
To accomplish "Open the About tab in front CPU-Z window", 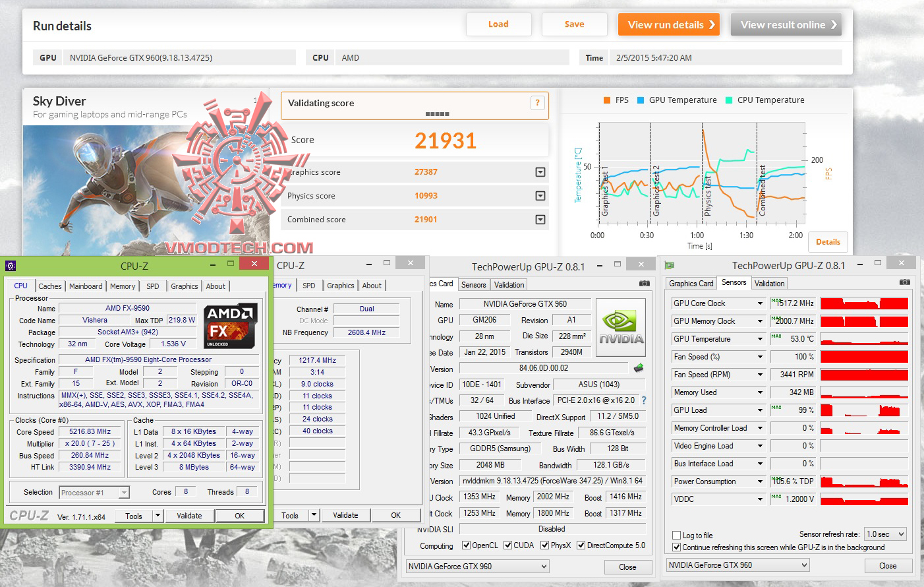I will [x=216, y=286].
